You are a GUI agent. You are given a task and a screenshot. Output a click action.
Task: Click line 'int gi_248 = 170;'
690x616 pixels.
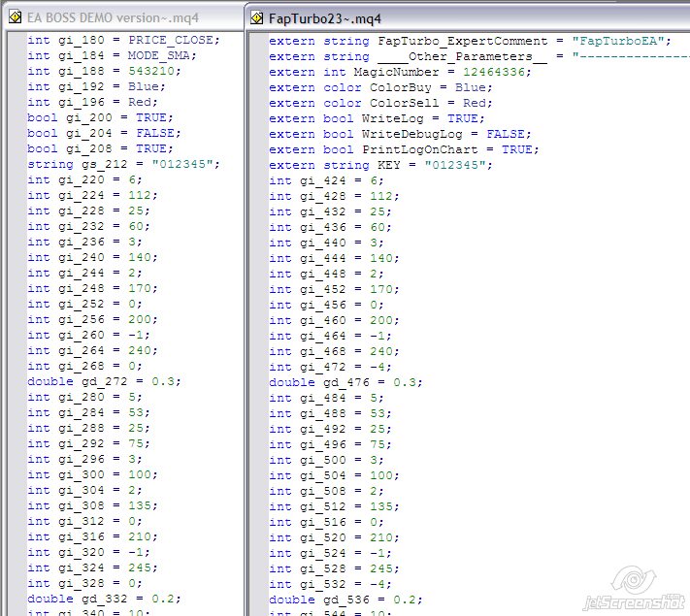[x=92, y=288]
